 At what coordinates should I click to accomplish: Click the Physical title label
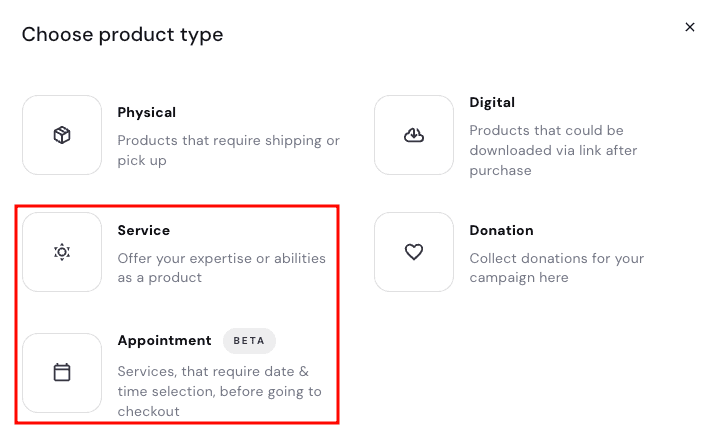(146, 112)
